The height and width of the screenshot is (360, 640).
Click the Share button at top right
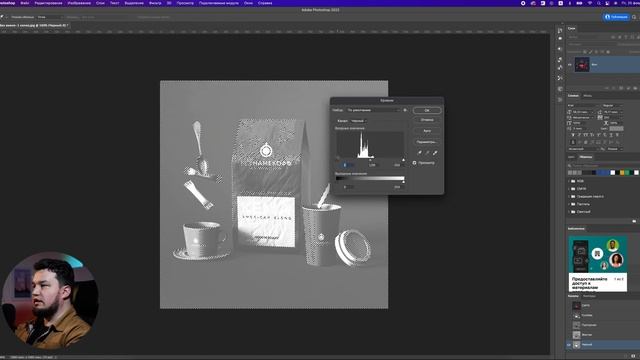[x=616, y=17]
